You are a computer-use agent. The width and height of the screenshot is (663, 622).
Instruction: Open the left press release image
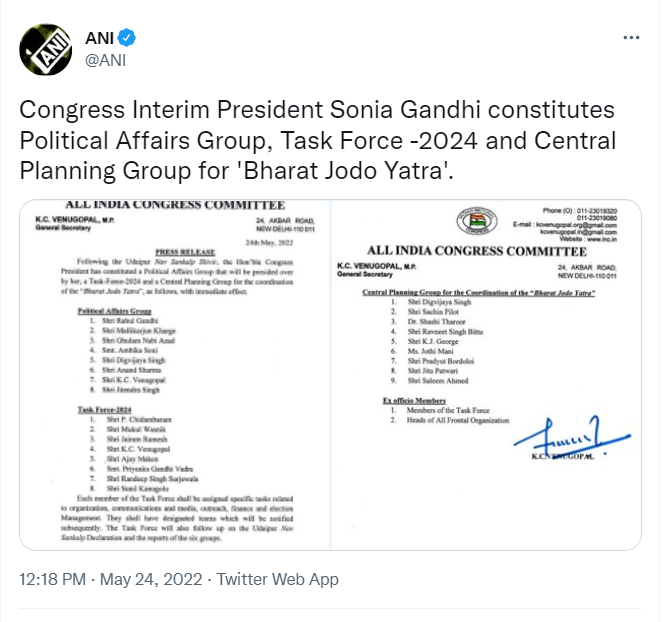175,375
